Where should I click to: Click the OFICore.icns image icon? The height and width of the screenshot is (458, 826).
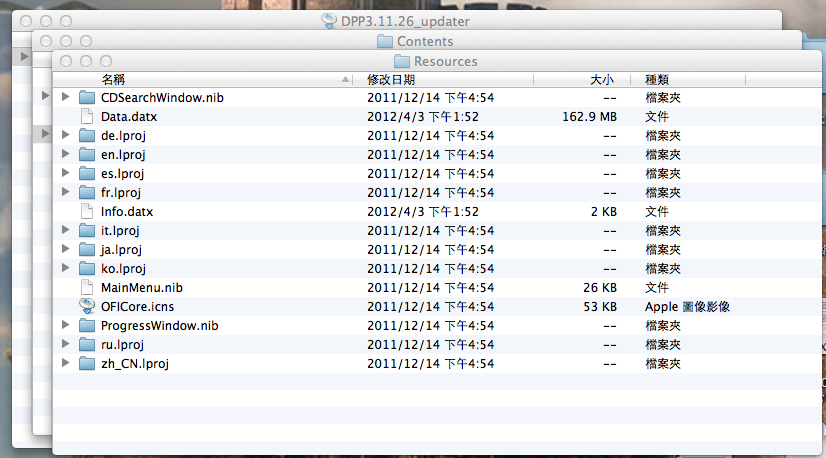pyautogui.click(x=87, y=306)
